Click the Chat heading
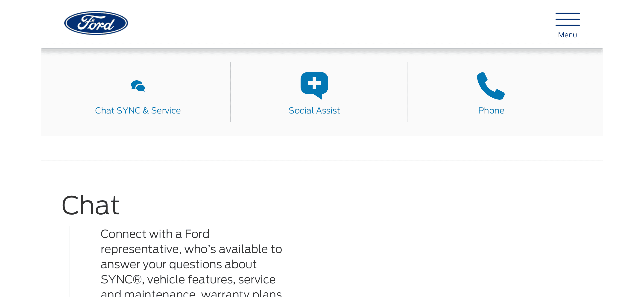 click(x=91, y=205)
